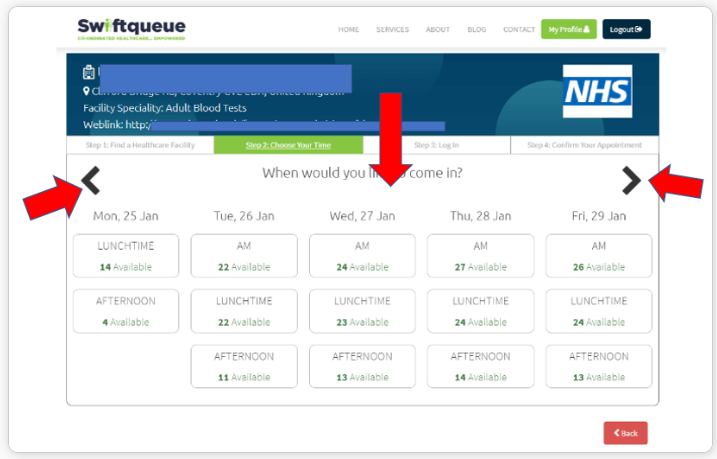Open the HOME menu item
Viewport: 717px width, 459px height.
click(x=348, y=30)
